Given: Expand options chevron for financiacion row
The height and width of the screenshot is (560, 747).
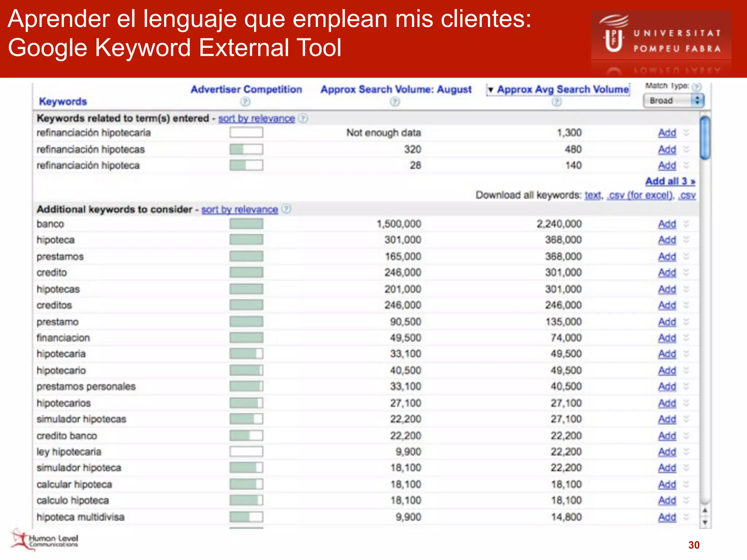Looking at the screenshot, I should (x=686, y=338).
